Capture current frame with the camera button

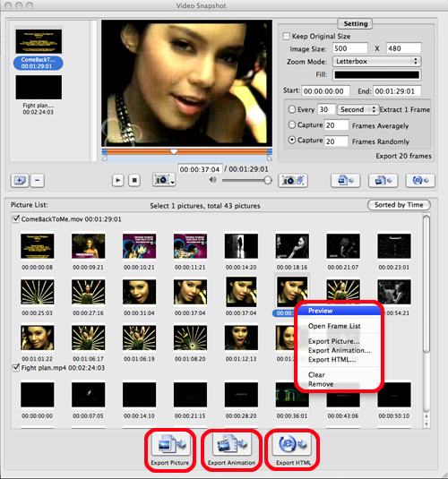tap(164, 180)
